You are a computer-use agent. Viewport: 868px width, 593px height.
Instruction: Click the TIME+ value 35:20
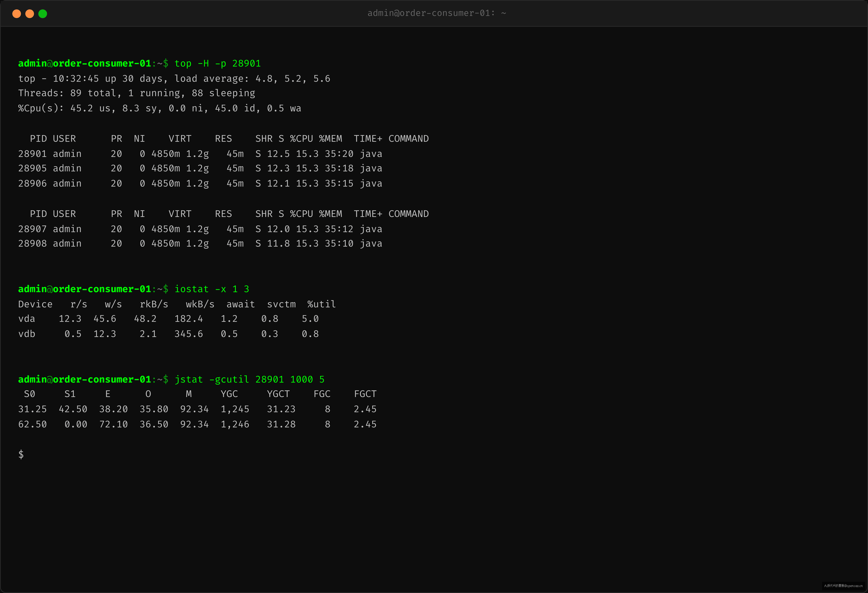click(x=339, y=154)
